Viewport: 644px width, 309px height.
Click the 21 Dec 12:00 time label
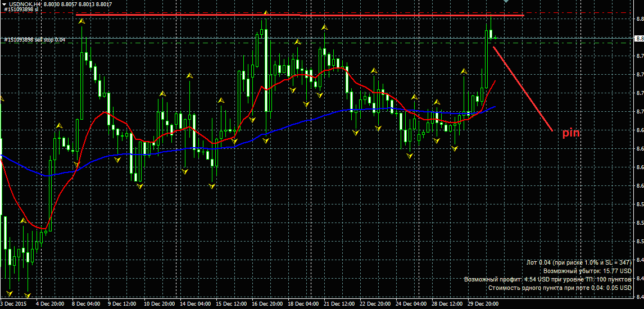coord(341,304)
